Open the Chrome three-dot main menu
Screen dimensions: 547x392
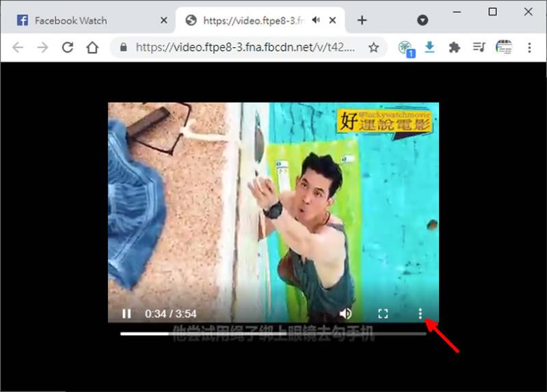(x=529, y=47)
